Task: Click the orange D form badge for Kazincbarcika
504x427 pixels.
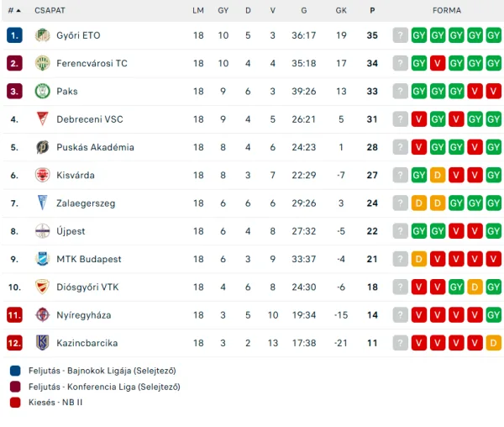Action: pyautogui.click(x=493, y=343)
